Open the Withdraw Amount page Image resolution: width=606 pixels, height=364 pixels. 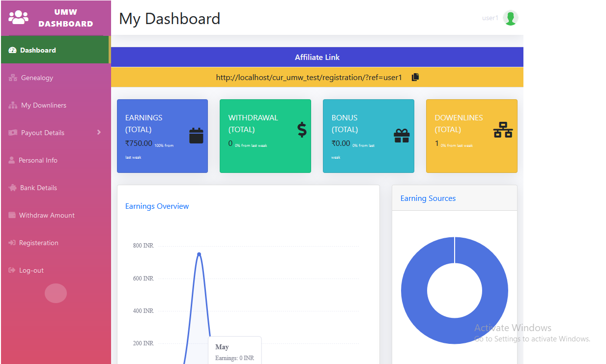(x=47, y=215)
